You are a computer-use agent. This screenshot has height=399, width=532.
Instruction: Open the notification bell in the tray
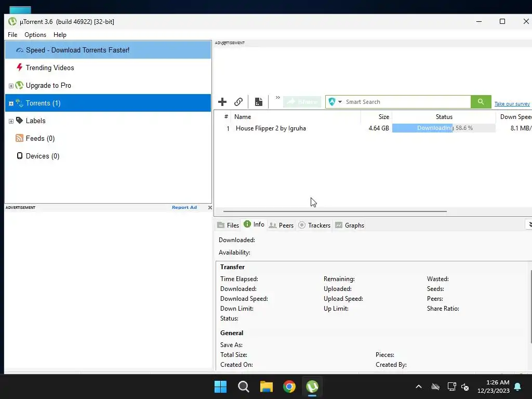coord(518,387)
